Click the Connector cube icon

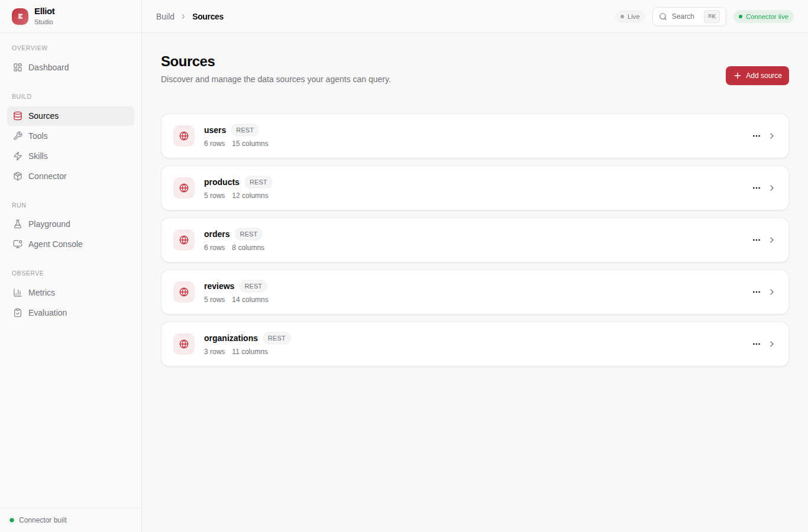coord(18,176)
